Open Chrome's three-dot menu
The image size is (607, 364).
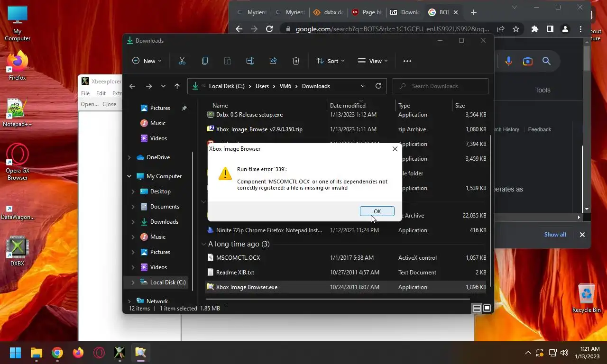click(580, 29)
